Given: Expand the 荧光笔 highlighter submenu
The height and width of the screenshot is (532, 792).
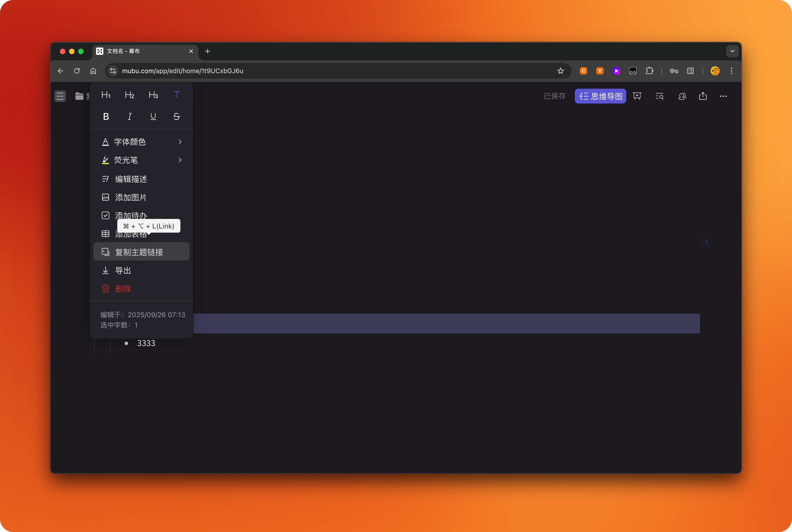Looking at the screenshot, I should (x=142, y=160).
